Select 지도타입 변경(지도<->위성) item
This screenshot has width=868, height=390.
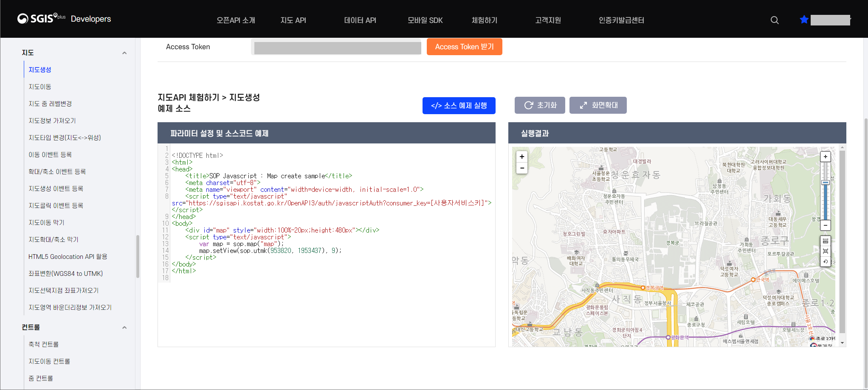(65, 137)
